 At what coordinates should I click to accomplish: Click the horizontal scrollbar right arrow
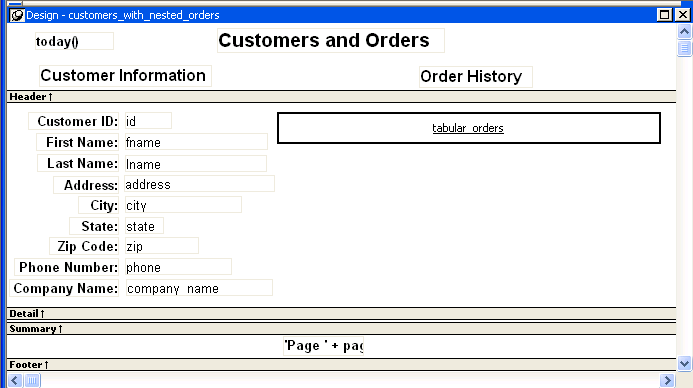[x=667, y=380]
